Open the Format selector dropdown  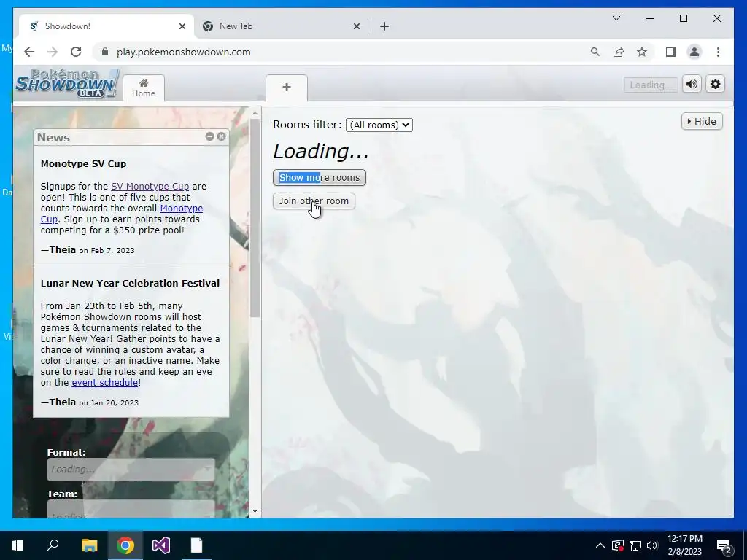point(131,470)
